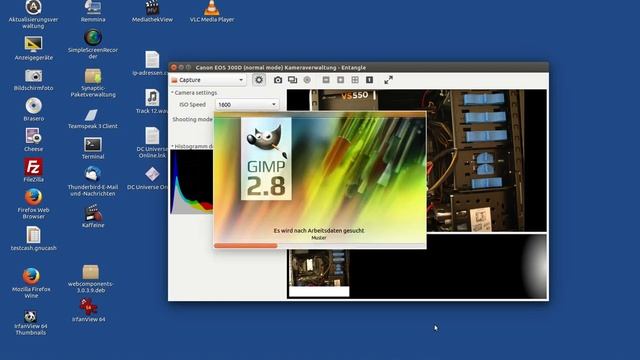The image size is (640, 360).
Task: Open the Kaffeine desktop icon
Action: (93, 216)
